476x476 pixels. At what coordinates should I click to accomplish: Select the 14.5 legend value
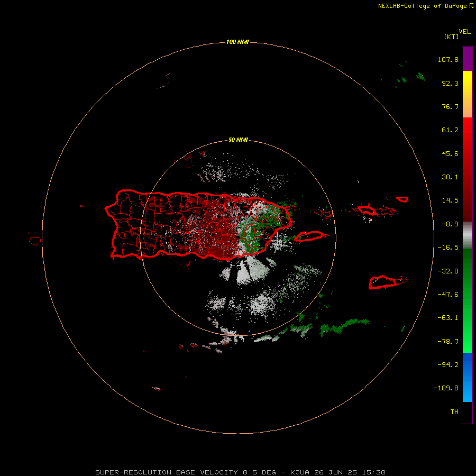[x=450, y=200]
